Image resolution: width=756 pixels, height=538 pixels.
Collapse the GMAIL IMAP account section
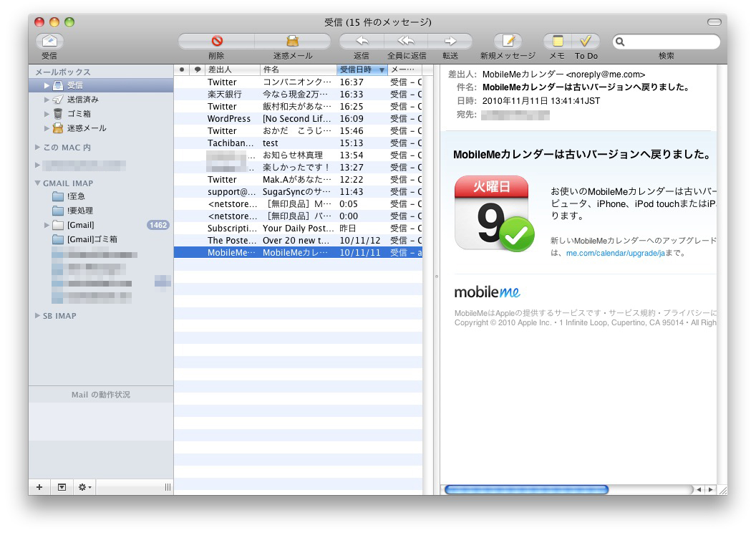pos(37,183)
